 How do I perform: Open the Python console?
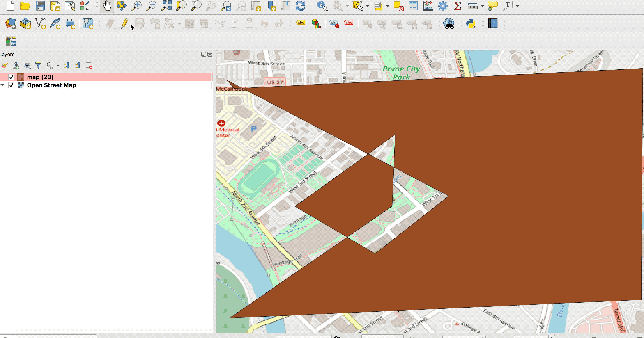tap(471, 23)
